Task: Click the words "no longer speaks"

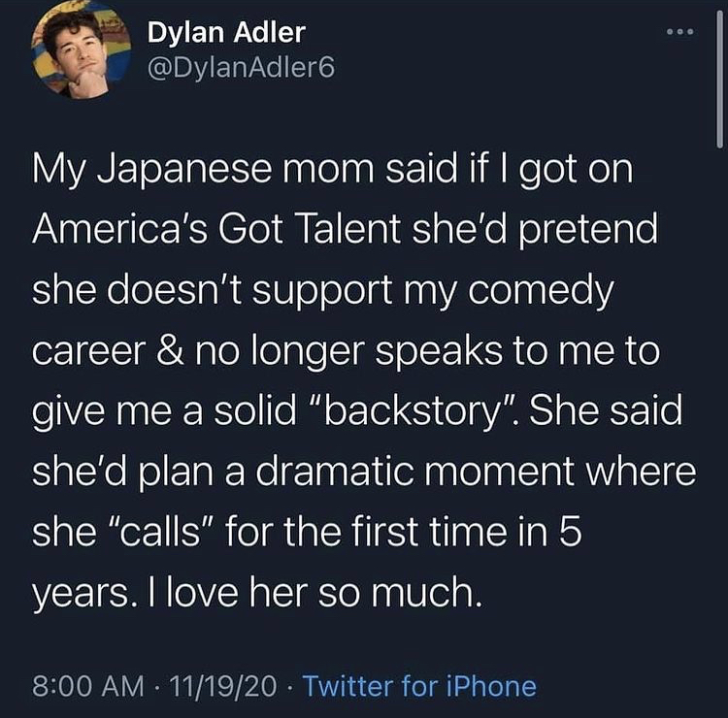Action: pyautogui.click(x=348, y=352)
